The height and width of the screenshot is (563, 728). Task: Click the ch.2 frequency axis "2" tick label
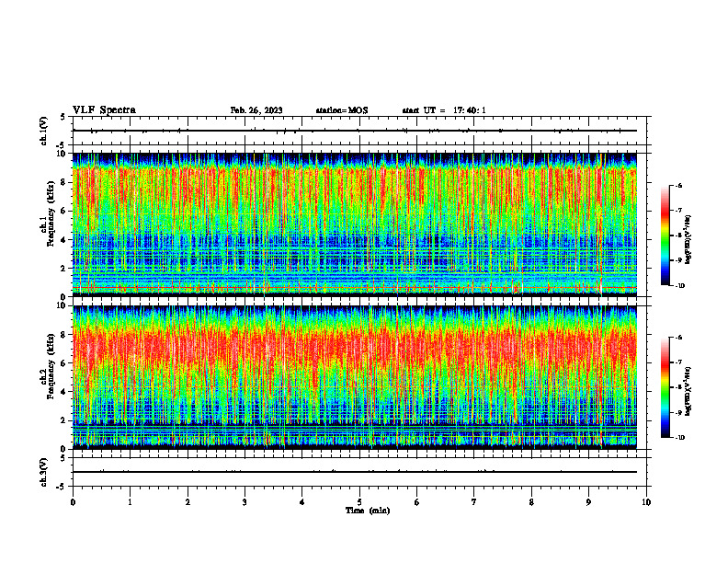[x=65, y=420]
